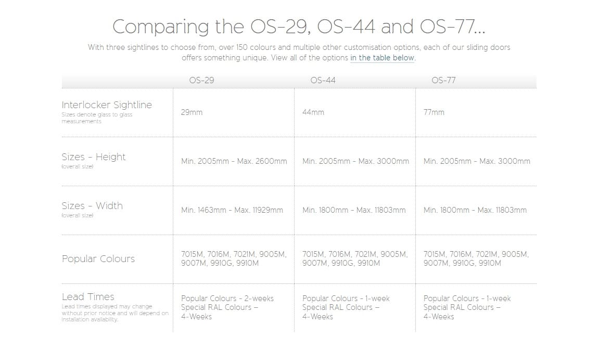
Task: Click the OS-77 column header
Action: pyautogui.click(x=443, y=80)
